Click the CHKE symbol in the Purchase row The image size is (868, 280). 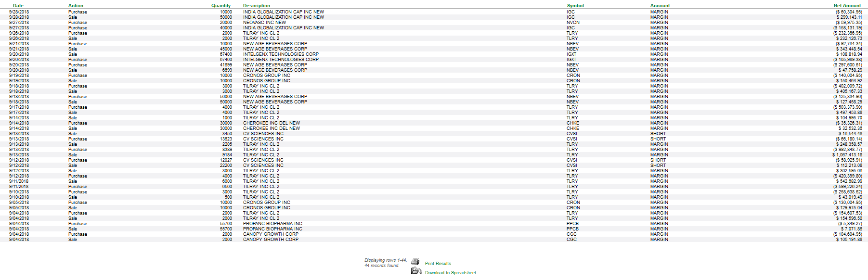[573, 123]
